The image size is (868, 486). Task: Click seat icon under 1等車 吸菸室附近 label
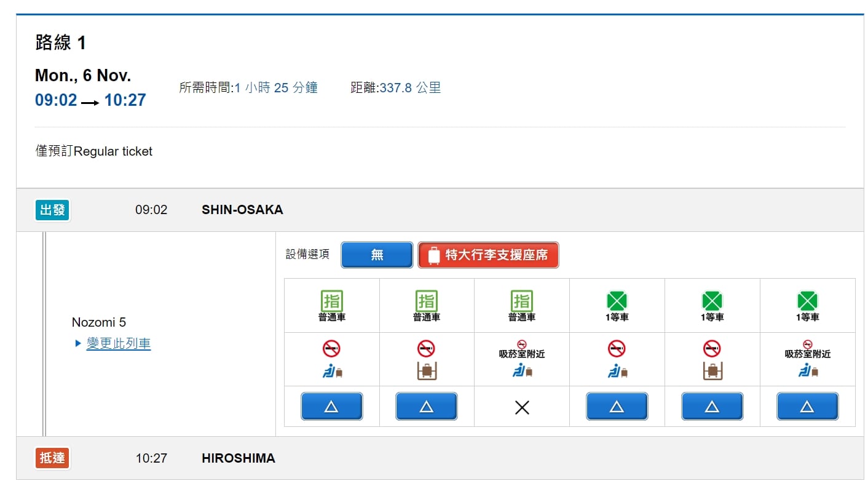(808, 370)
